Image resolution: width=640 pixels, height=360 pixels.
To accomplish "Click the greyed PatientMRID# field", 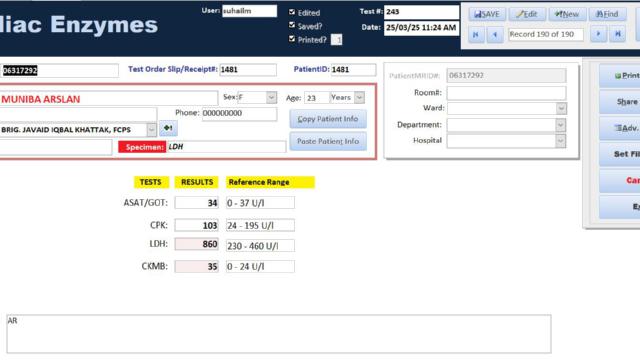I will 507,76.
